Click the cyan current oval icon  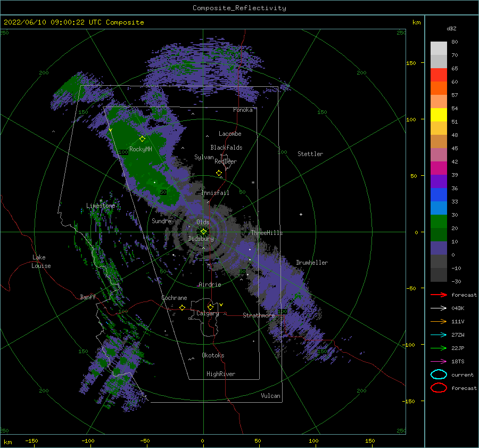tap(439, 374)
